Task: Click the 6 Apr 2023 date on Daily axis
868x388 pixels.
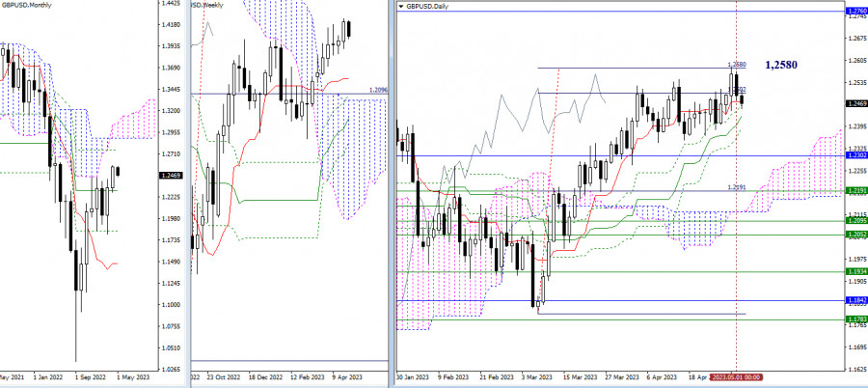Action: point(663,377)
